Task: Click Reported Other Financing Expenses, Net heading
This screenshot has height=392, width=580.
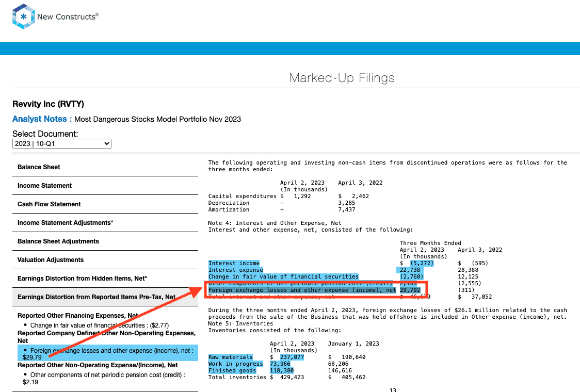Action: 78,316
